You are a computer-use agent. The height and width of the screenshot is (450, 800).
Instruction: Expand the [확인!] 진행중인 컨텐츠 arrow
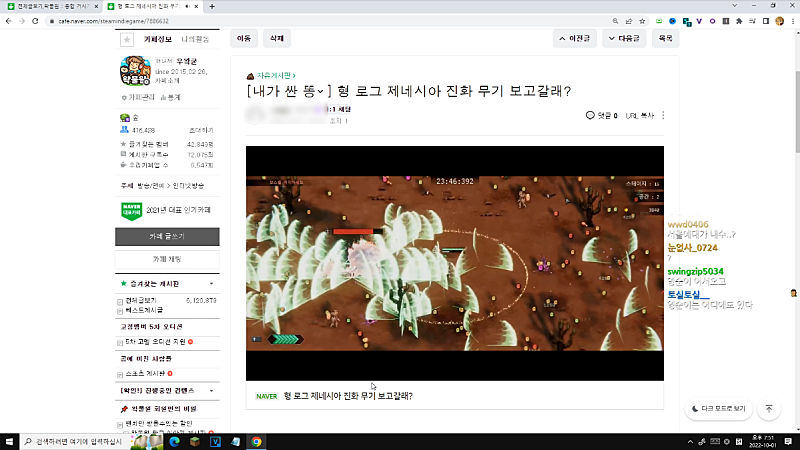point(211,391)
